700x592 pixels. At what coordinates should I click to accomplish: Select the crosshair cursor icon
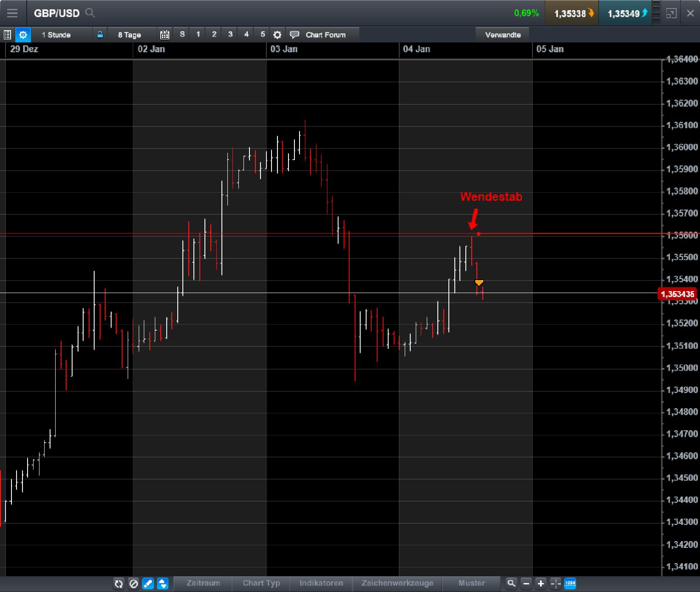pyautogui.click(x=554, y=584)
